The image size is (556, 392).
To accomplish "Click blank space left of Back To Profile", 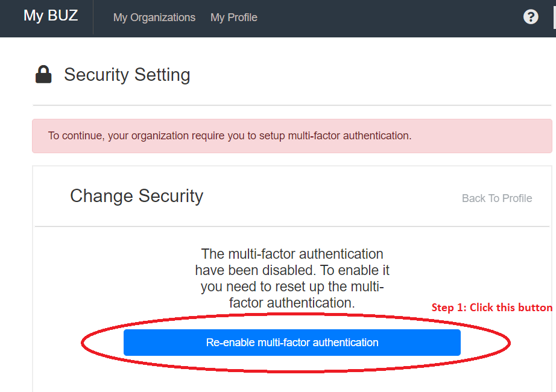I will [x=332, y=198].
